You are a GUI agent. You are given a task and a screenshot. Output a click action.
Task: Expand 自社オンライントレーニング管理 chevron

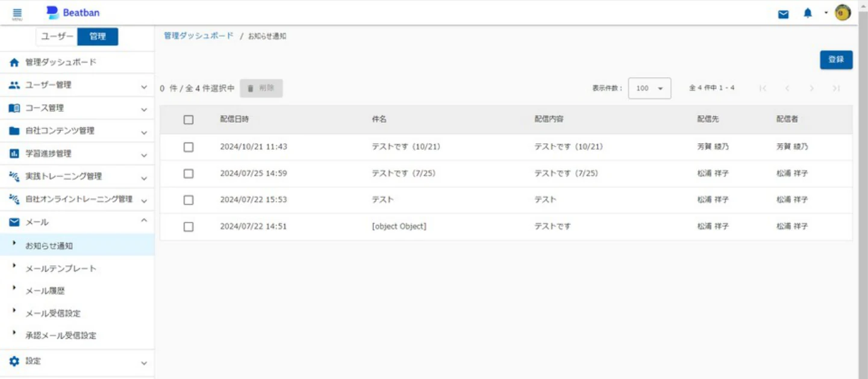click(144, 200)
